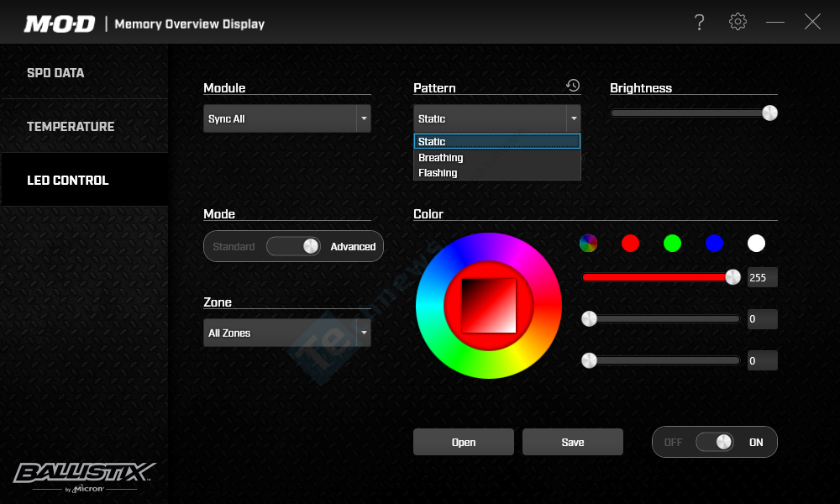This screenshot has width=840, height=504.
Task: Select the multicolor rainbow preset swatch
Action: pyautogui.click(x=588, y=243)
